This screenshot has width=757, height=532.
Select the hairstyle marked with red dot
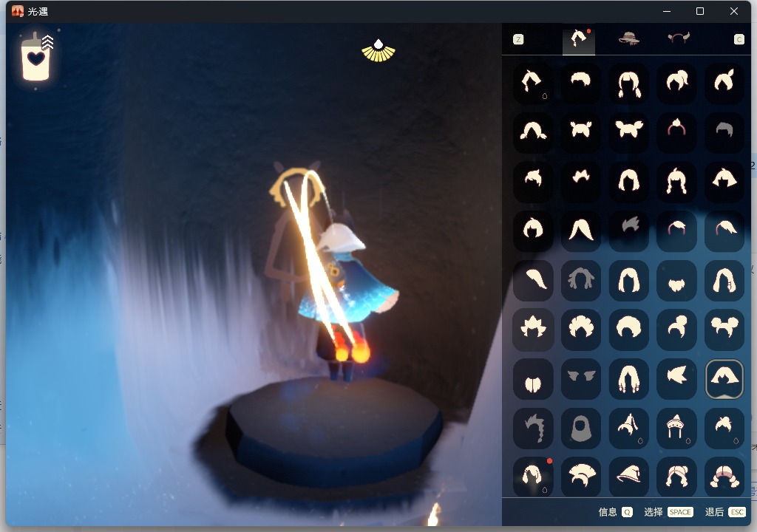(x=533, y=477)
